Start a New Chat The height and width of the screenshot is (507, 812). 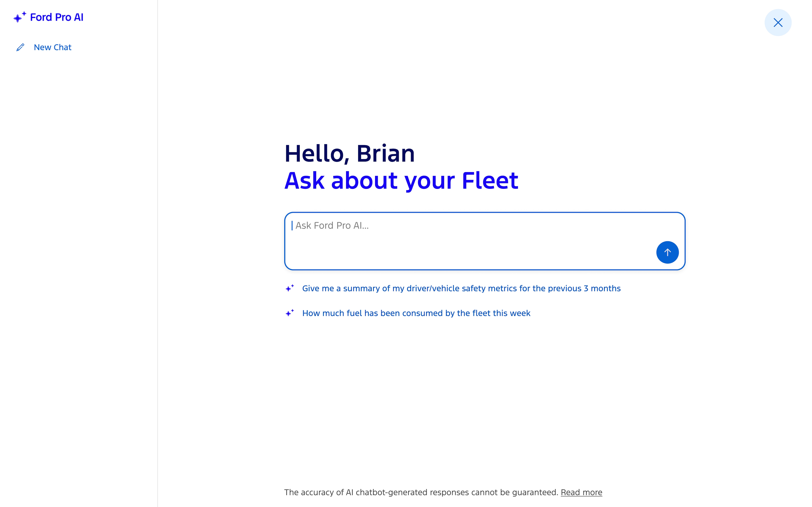pyautogui.click(x=52, y=47)
